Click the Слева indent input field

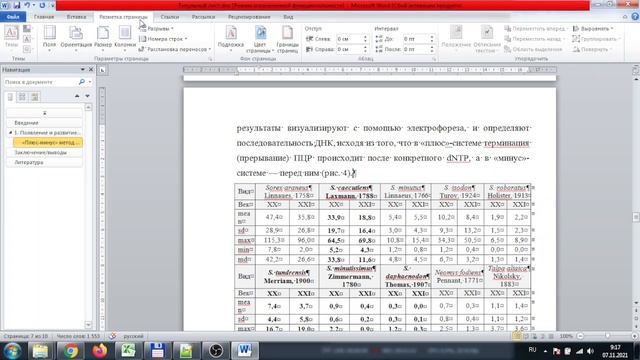[x=349, y=39]
